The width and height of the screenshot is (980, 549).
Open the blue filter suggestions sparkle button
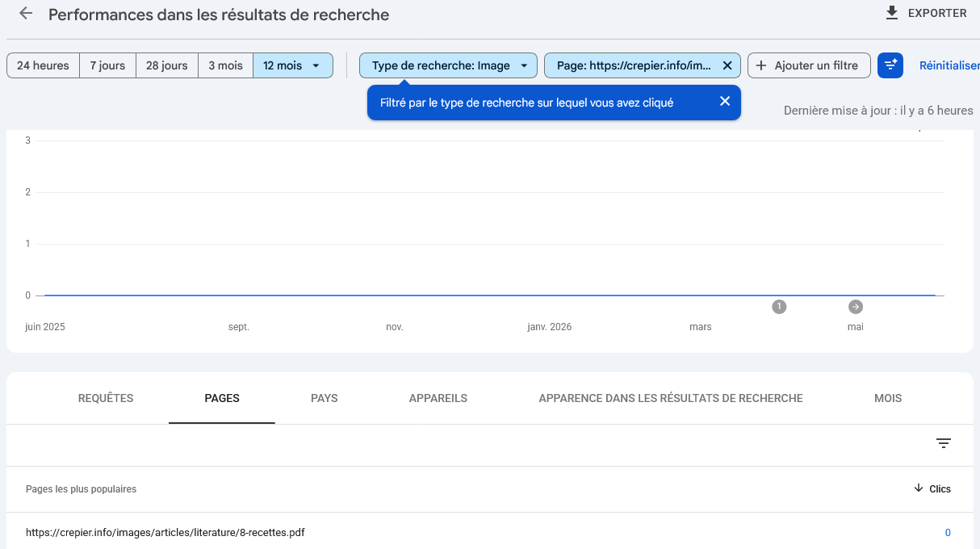(x=890, y=65)
